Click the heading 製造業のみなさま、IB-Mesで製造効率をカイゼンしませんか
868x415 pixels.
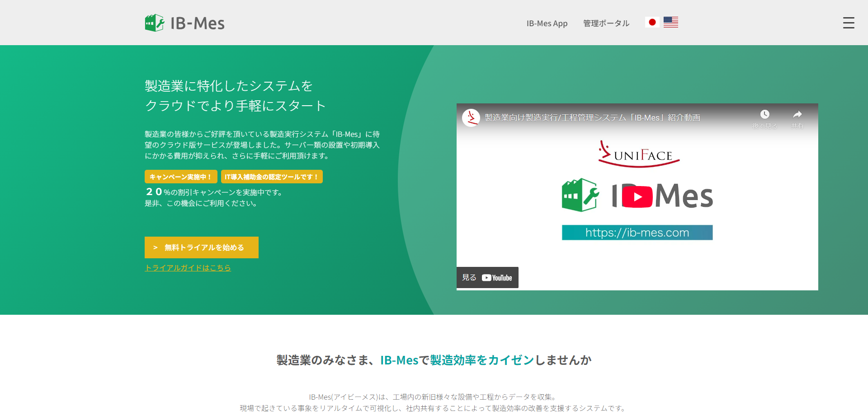(x=434, y=360)
